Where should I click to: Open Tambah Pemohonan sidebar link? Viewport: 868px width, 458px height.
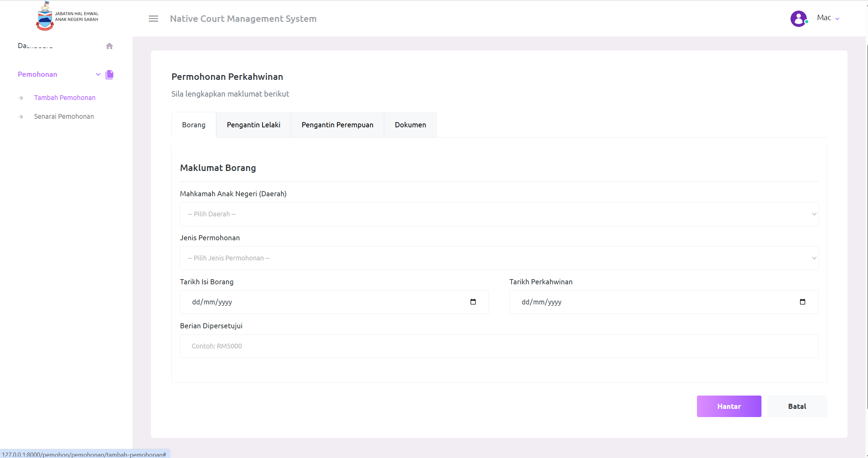point(65,98)
